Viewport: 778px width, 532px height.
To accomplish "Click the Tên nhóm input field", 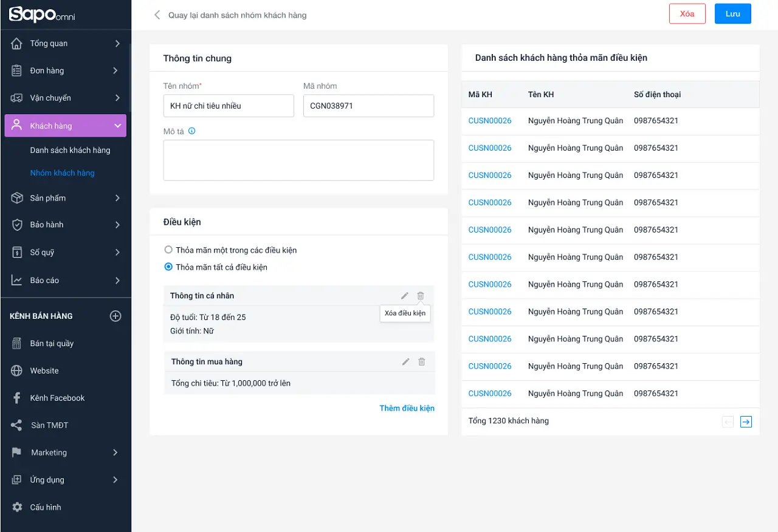I will (x=229, y=106).
